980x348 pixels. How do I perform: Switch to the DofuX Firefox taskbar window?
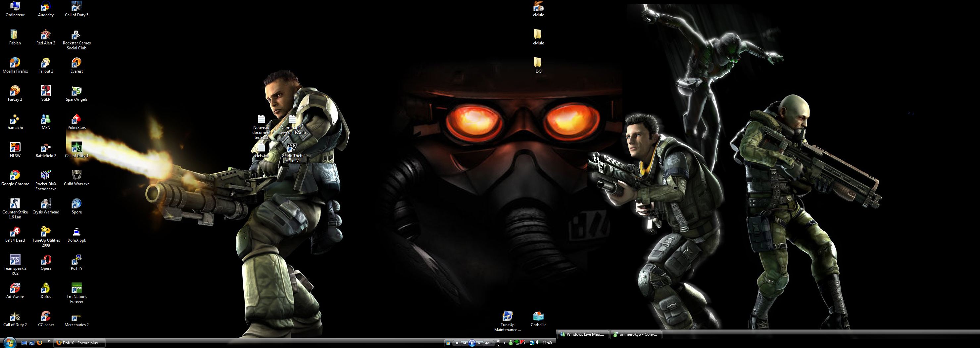click(x=79, y=343)
